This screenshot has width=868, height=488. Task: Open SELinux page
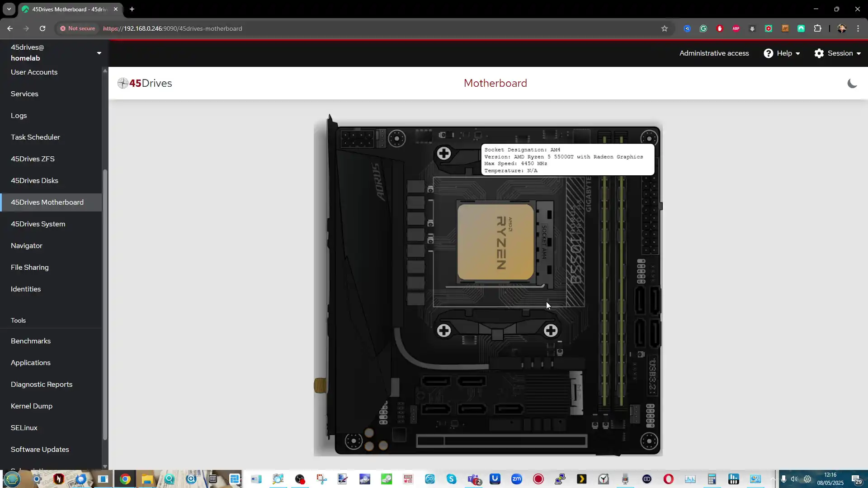[24, 428]
